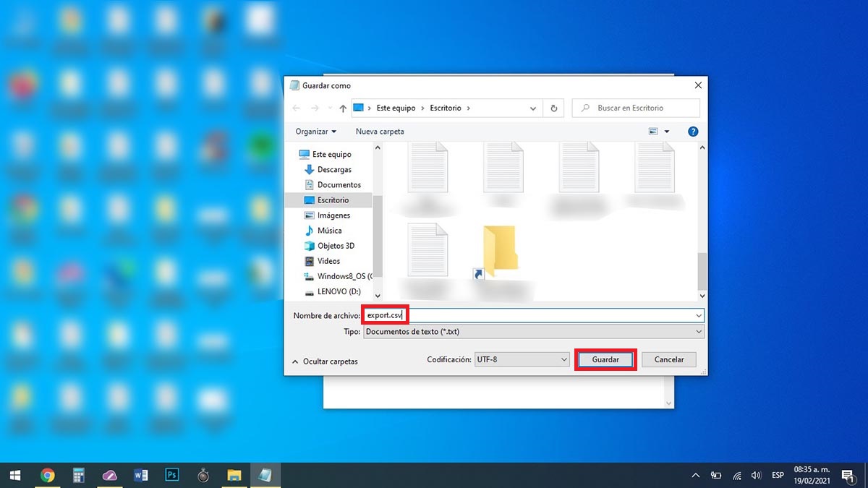The image size is (868, 488).
Task: Select Documentos in the navigation pane
Action: click(339, 184)
